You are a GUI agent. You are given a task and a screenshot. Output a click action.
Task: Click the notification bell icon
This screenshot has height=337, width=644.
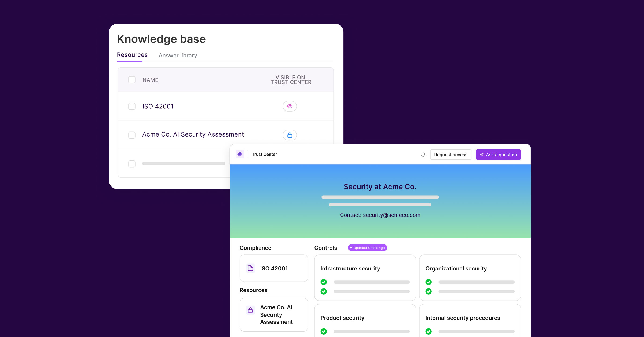[423, 155]
